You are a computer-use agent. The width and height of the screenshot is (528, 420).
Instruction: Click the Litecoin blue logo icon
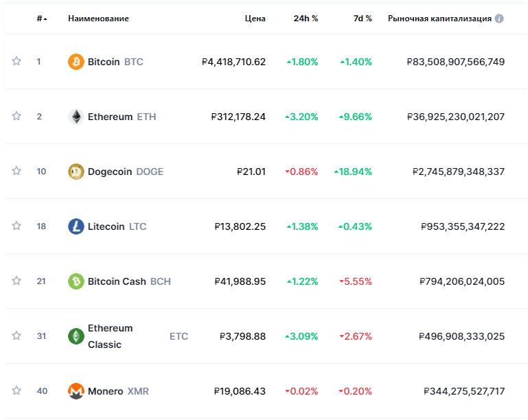pos(76,226)
